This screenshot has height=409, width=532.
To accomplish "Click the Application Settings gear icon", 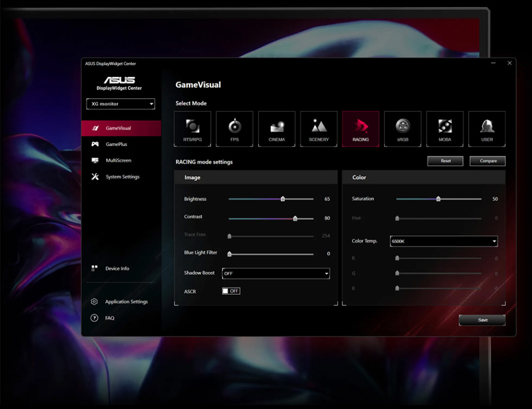I will [94, 302].
